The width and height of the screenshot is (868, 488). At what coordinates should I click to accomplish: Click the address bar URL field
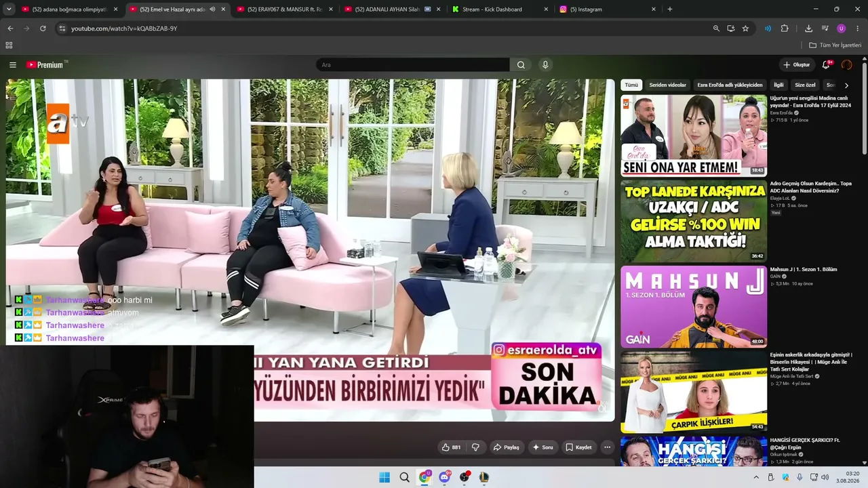pos(380,28)
